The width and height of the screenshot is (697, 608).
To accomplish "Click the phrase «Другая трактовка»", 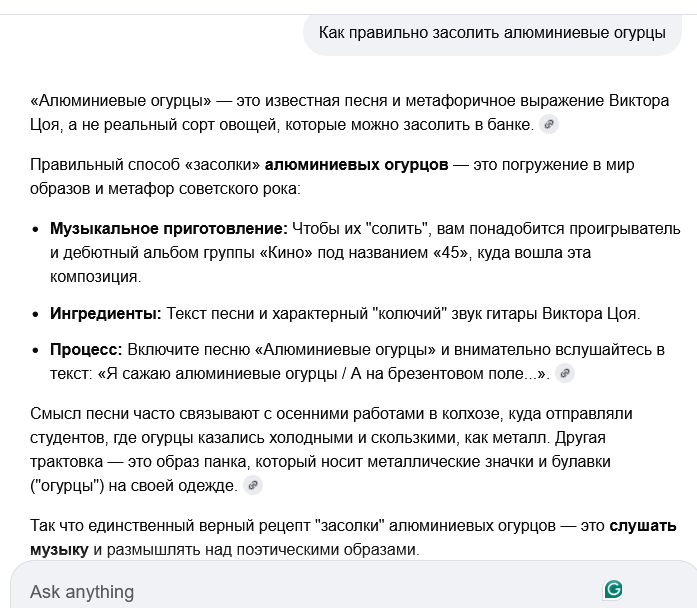I will [x=610, y=437].
